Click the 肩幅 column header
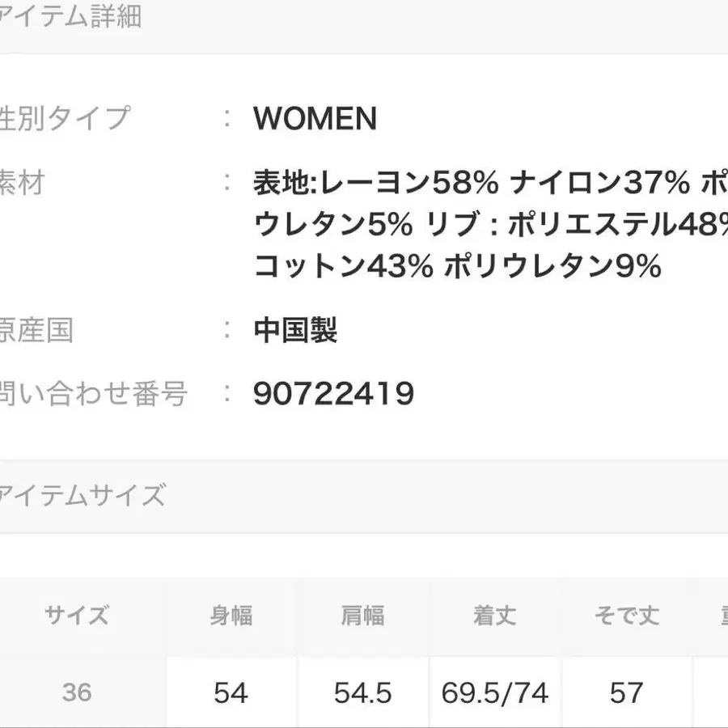Screen dimensions: 728x728 (x=362, y=616)
